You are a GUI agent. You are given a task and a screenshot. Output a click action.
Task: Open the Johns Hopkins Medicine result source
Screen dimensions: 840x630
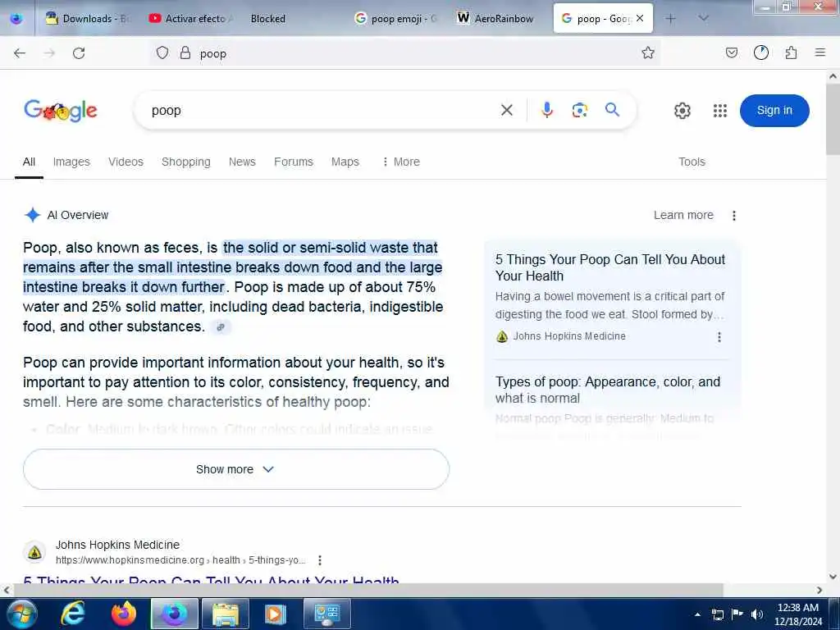pyautogui.click(x=118, y=545)
